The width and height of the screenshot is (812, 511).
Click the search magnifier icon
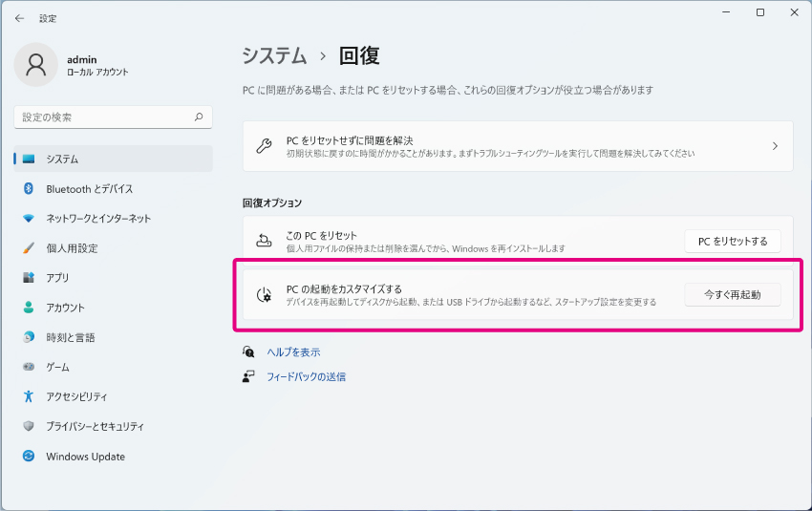click(x=199, y=117)
